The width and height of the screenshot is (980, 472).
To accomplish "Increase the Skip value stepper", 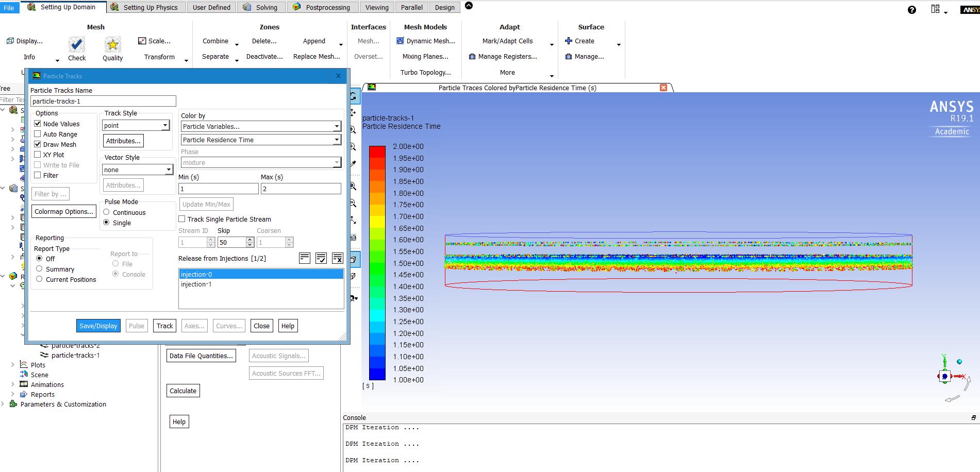I will [250, 240].
